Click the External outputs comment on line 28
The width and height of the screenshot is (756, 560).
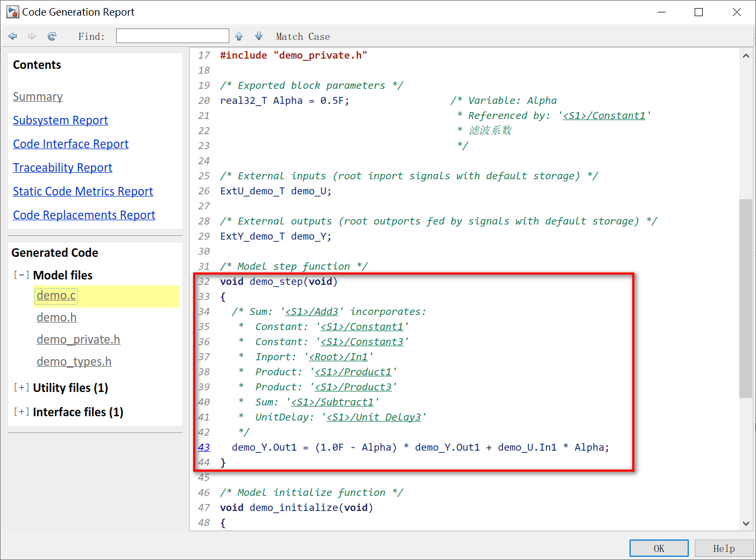pos(439,221)
